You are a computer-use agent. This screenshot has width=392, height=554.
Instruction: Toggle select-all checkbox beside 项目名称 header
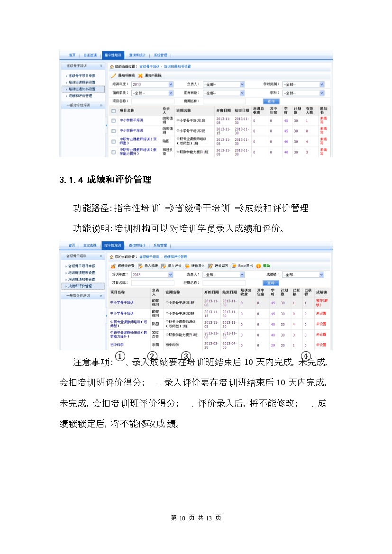tap(113, 111)
